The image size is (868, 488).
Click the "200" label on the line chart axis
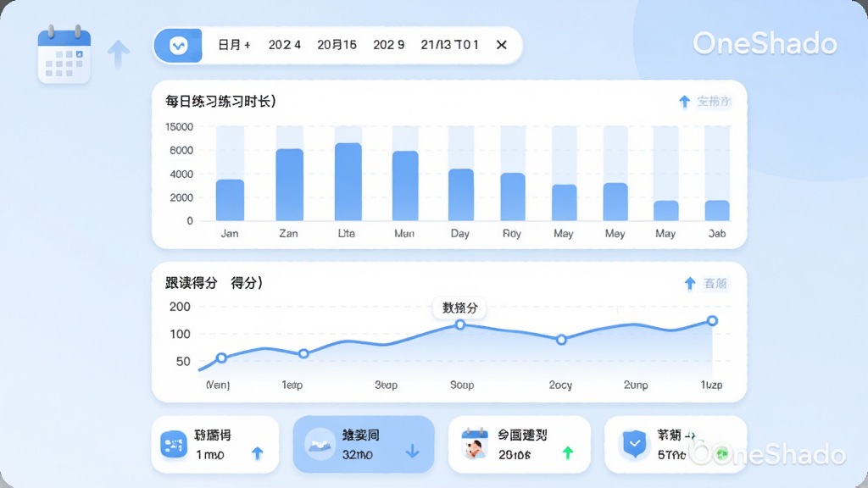180,307
